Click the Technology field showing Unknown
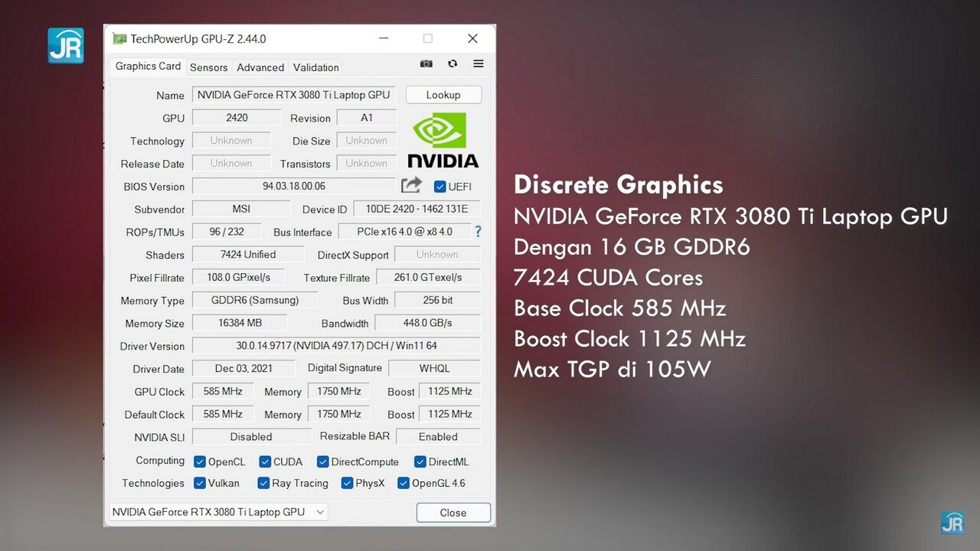The height and width of the screenshot is (551, 980). 231,141
